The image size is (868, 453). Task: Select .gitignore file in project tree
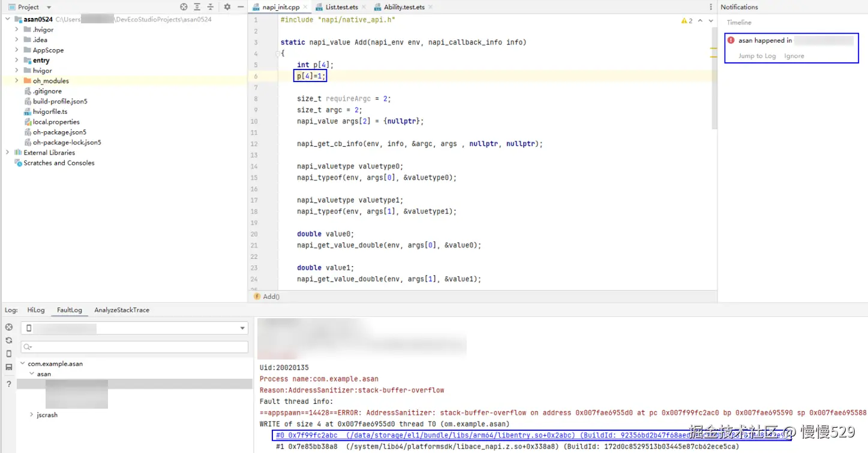click(47, 91)
